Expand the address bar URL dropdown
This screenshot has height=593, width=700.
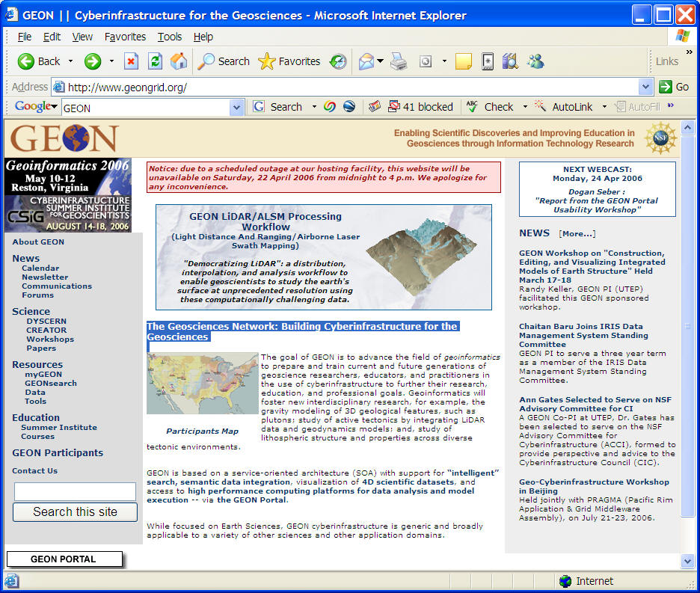pos(645,87)
